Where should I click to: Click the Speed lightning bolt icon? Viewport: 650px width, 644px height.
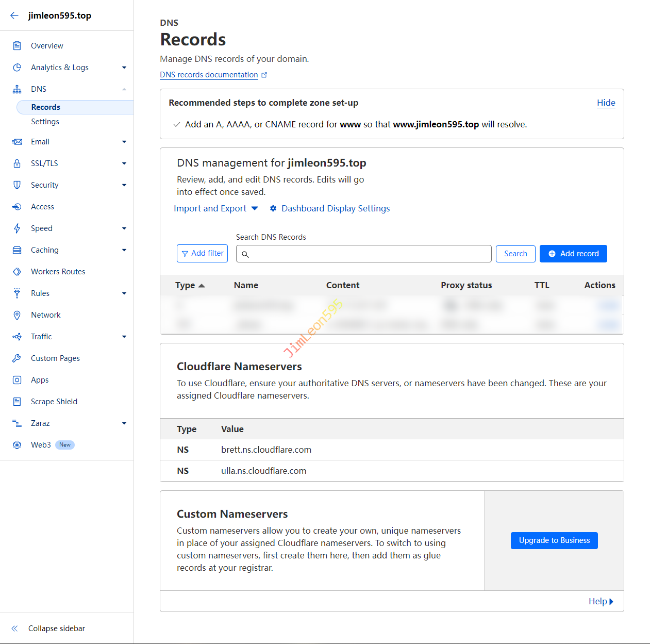tap(17, 228)
